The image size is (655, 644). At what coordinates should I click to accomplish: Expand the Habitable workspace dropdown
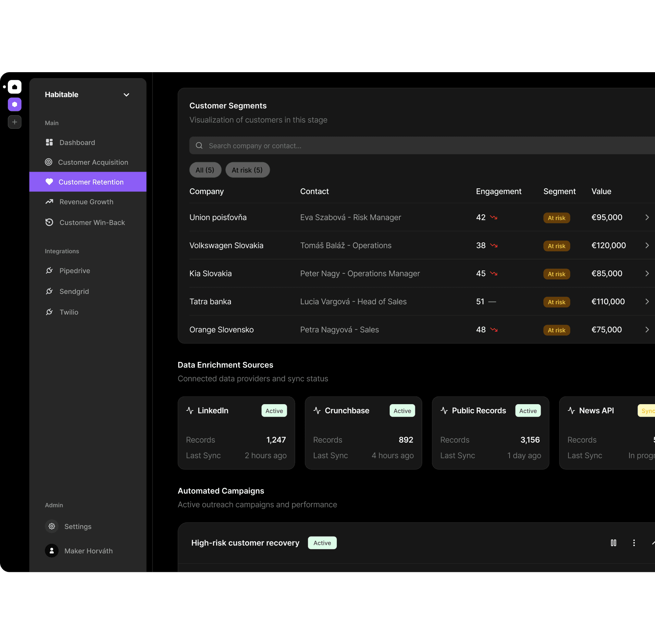[126, 95]
